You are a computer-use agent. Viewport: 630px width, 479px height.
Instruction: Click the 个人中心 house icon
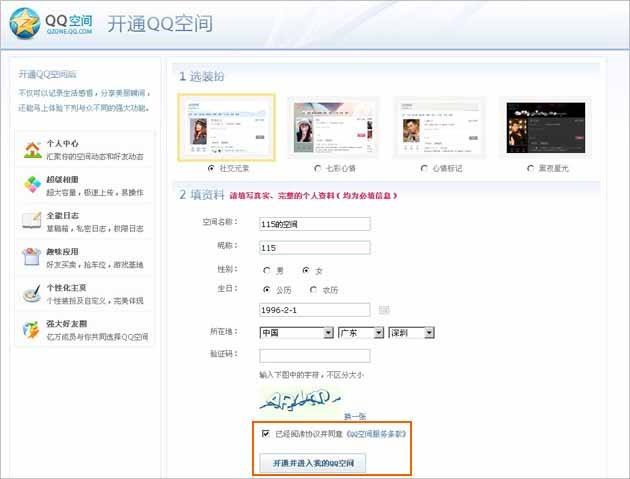tap(30, 150)
